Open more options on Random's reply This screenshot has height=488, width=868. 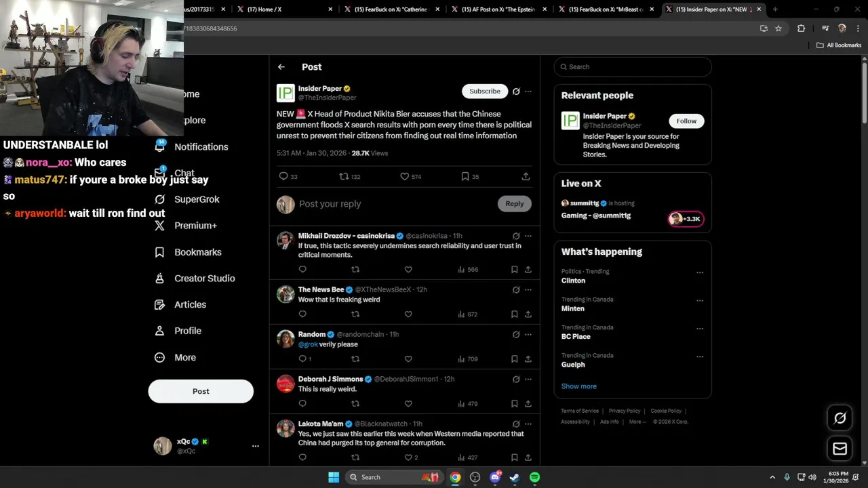coord(528,334)
